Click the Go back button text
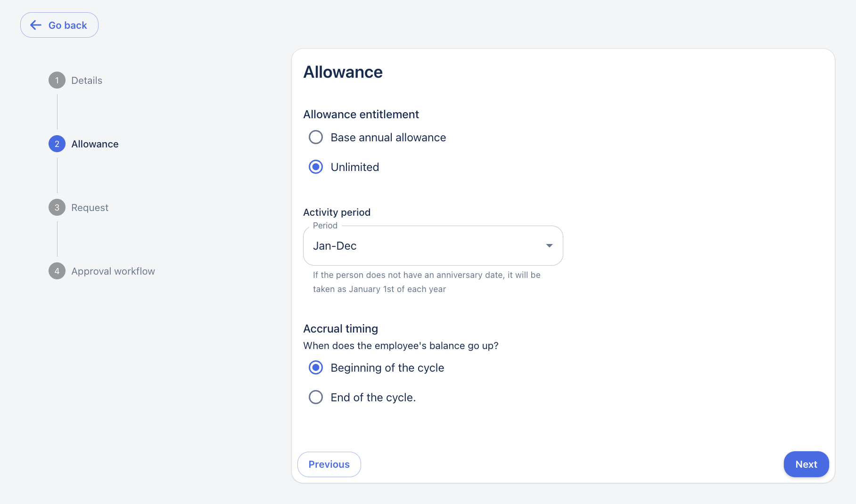 point(68,25)
